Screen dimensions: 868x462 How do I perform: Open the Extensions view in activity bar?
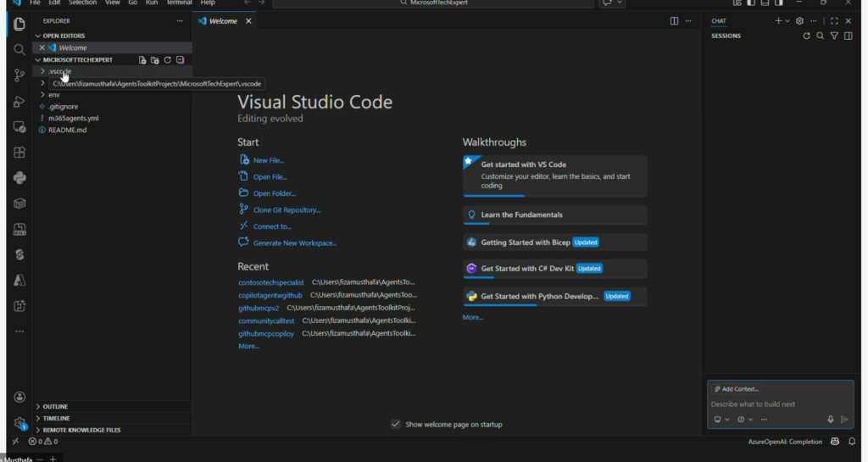click(x=19, y=153)
